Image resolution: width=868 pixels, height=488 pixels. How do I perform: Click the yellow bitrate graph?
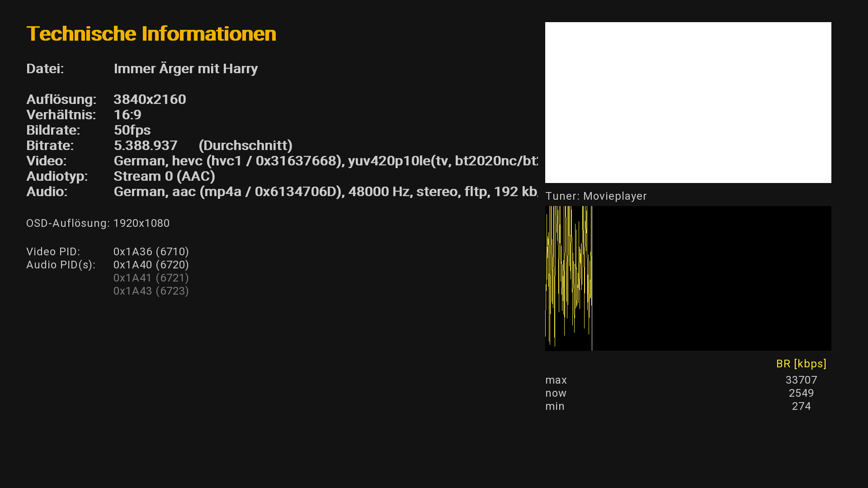(x=569, y=278)
